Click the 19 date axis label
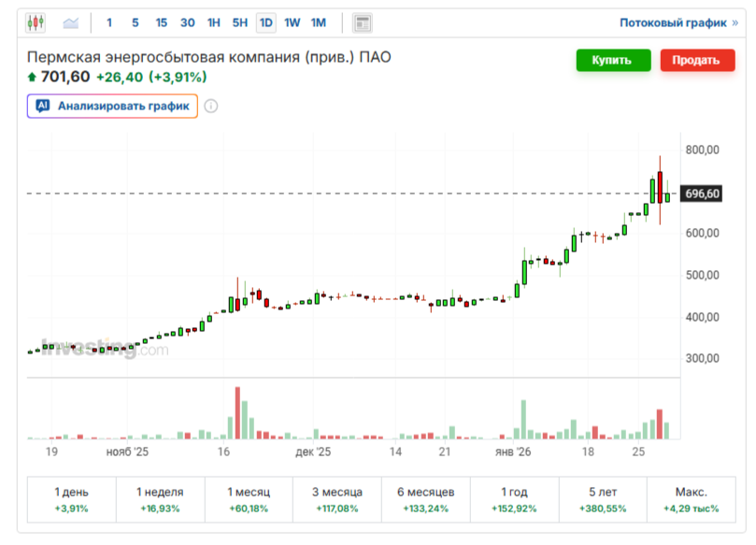The image size is (756, 545). 51,452
